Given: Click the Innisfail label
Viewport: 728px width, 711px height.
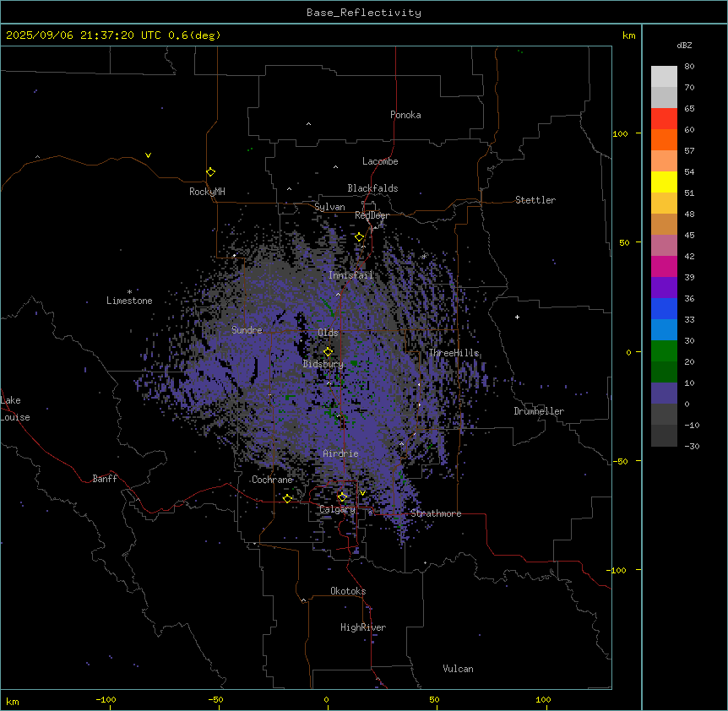Looking at the screenshot, I should pos(350,275).
